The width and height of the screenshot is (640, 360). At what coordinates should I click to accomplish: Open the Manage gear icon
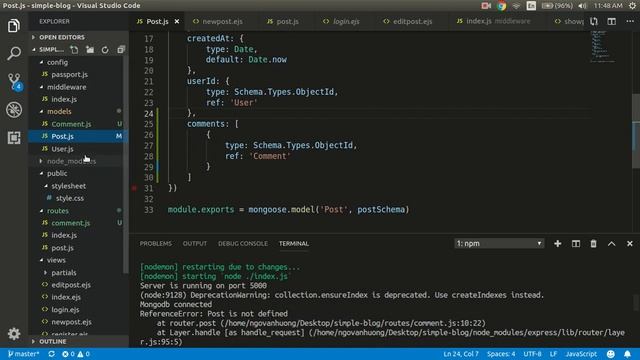14,334
